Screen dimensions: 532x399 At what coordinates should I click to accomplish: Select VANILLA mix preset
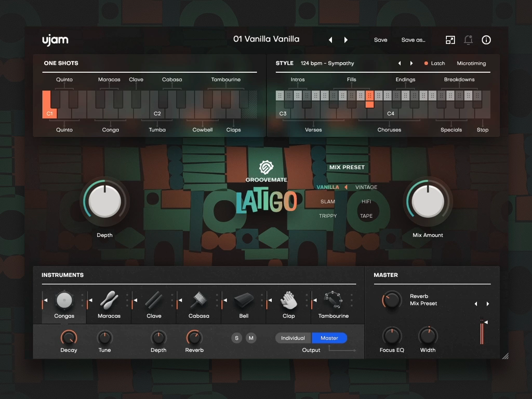pyautogui.click(x=328, y=187)
